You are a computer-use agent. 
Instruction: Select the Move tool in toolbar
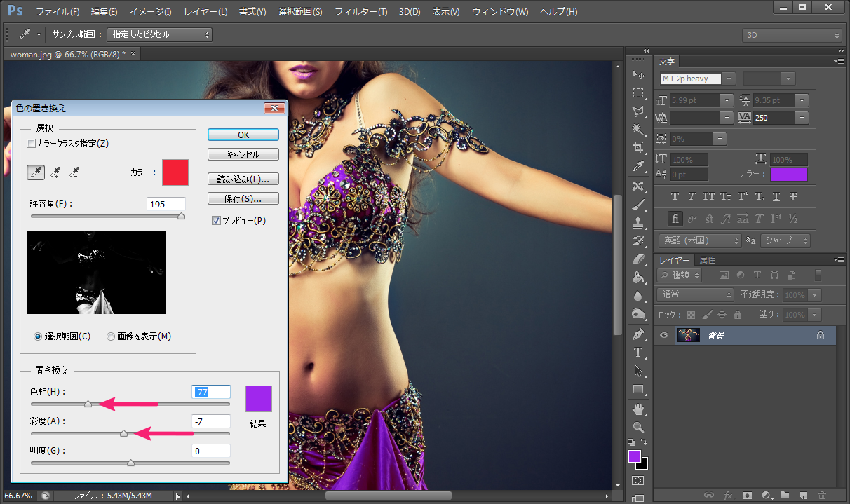tap(638, 75)
